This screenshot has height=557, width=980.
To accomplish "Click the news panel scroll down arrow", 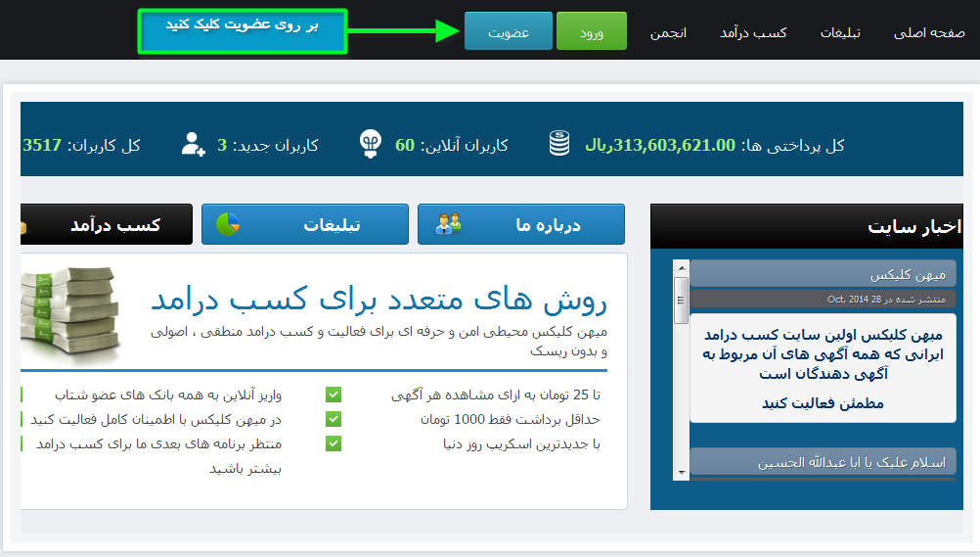I will [681, 473].
